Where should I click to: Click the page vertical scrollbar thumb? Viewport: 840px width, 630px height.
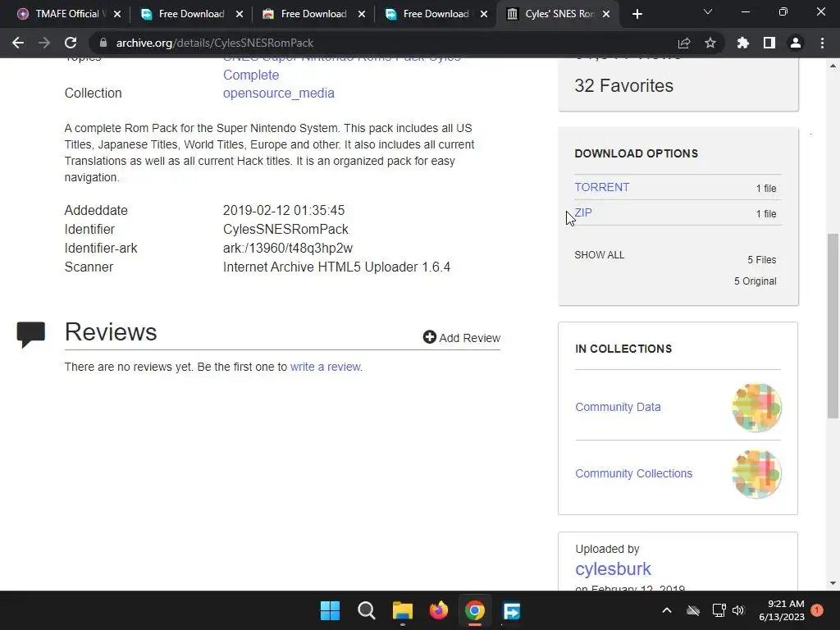[833, 325]
